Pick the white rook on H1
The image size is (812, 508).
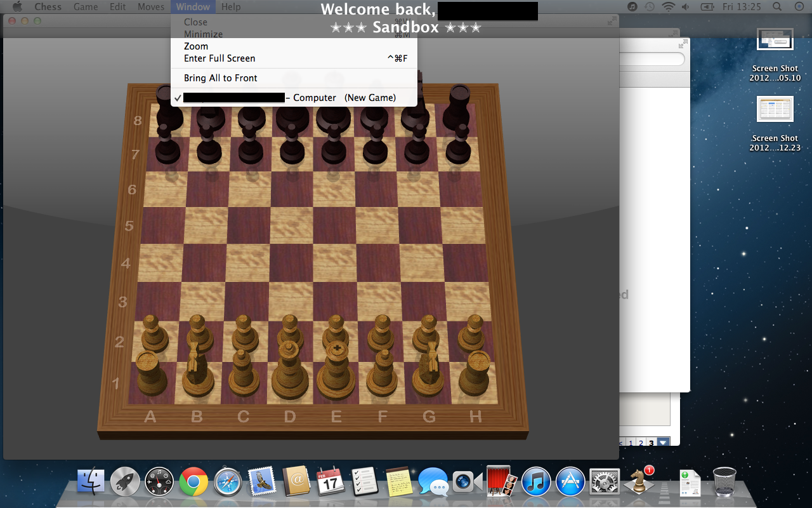point(474,373)
